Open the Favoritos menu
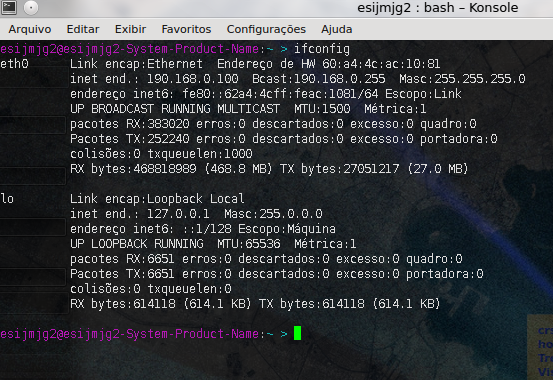 click(186, 29)
